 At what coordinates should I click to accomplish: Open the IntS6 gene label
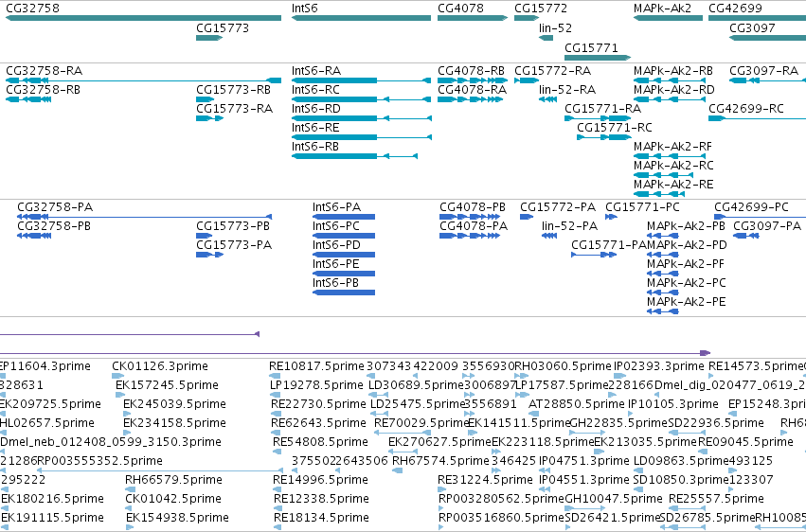point(305,9)
